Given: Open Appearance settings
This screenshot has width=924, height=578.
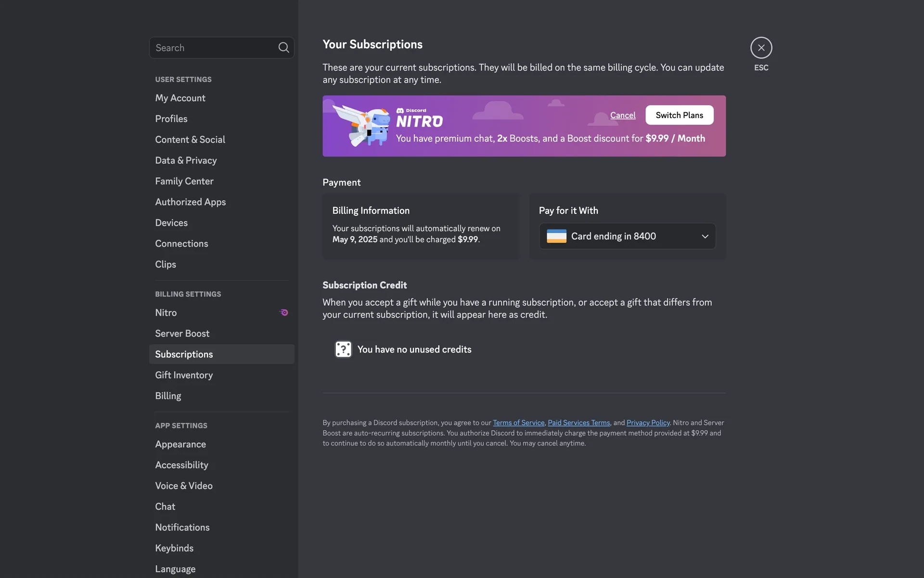Looking at the screenshot, I should pos(221,444).
